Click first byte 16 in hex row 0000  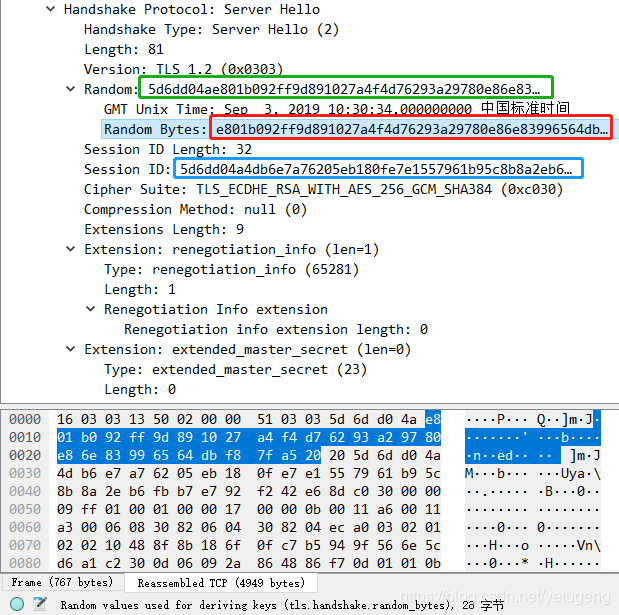click(65, 419)
